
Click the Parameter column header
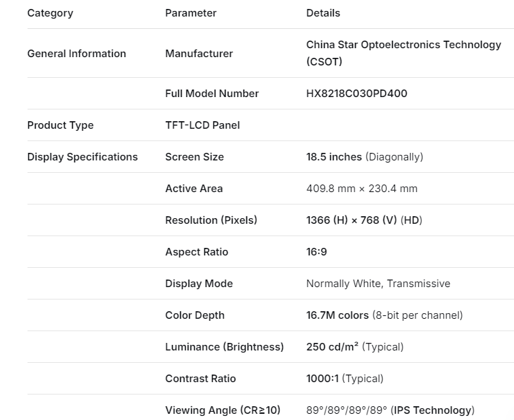pyautogui.click(x=191, y=13)
